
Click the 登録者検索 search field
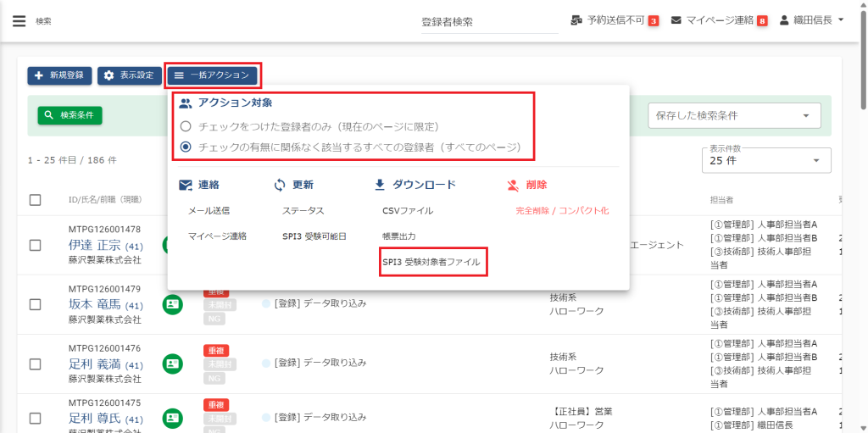[x=488, y=22]
